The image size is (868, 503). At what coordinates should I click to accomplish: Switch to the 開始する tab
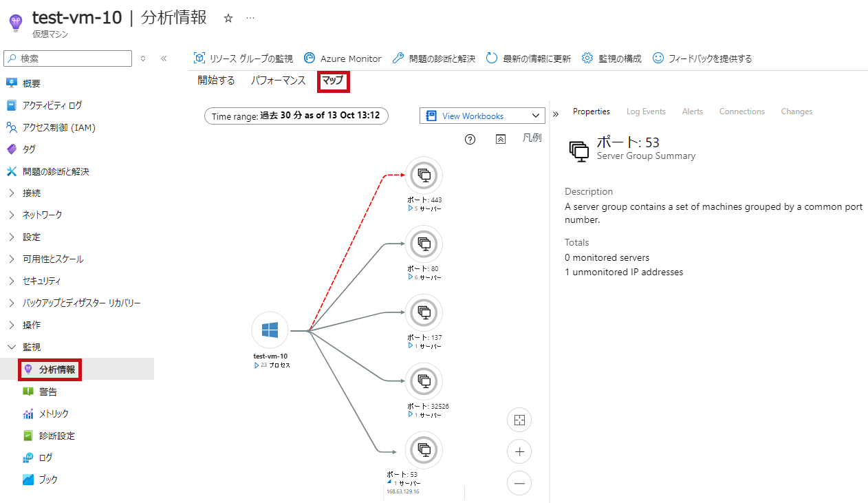click(216, 81)
